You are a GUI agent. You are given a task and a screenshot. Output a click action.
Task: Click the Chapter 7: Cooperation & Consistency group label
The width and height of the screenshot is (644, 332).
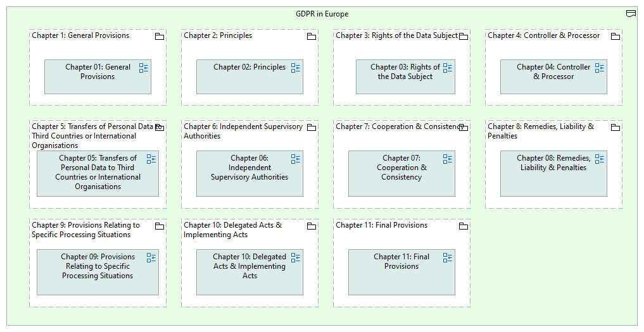pos(396,126)
